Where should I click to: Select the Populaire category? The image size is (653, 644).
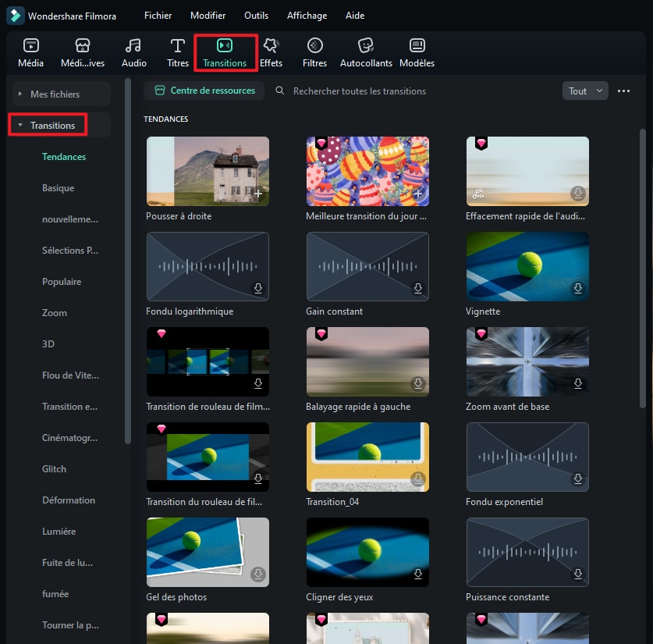pyautogui.click(x=61, y=282)
